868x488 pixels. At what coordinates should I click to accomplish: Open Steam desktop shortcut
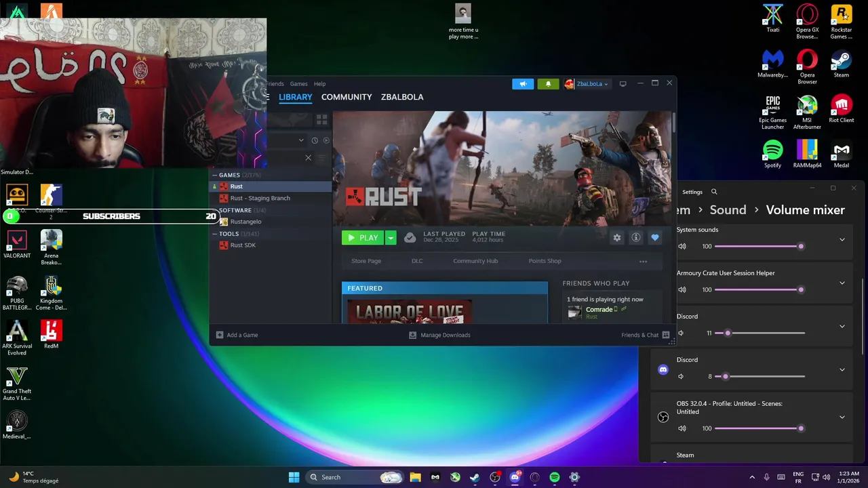[842, 64]
